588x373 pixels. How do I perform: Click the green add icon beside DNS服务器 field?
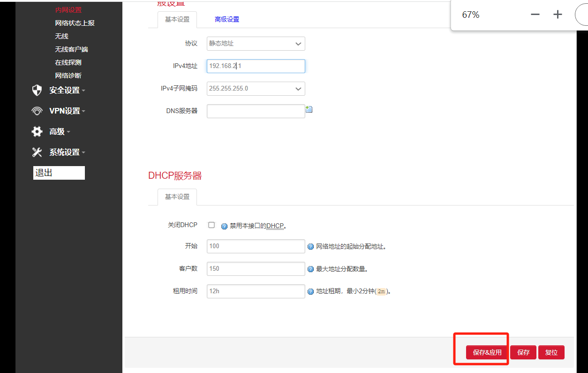309,108
